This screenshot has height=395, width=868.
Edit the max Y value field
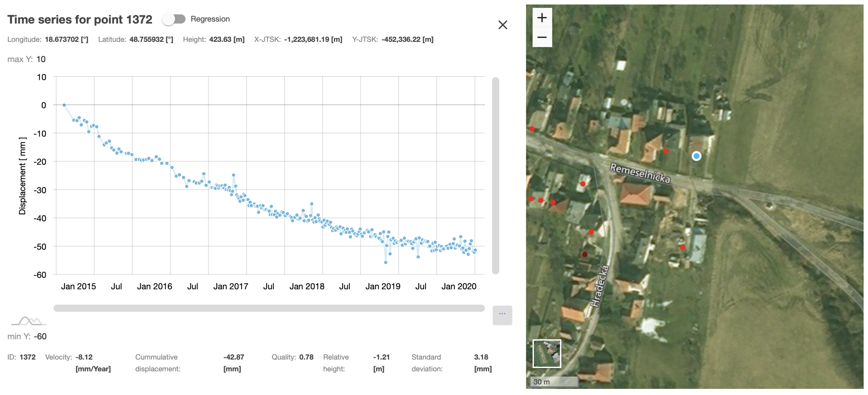pyautogui.click(x=41, y=59)
